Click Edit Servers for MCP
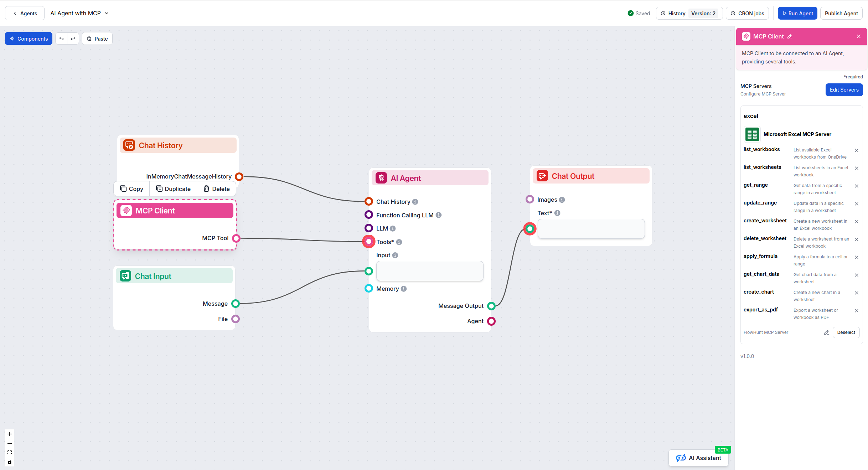868x470 pixels. tap(844, 89)
